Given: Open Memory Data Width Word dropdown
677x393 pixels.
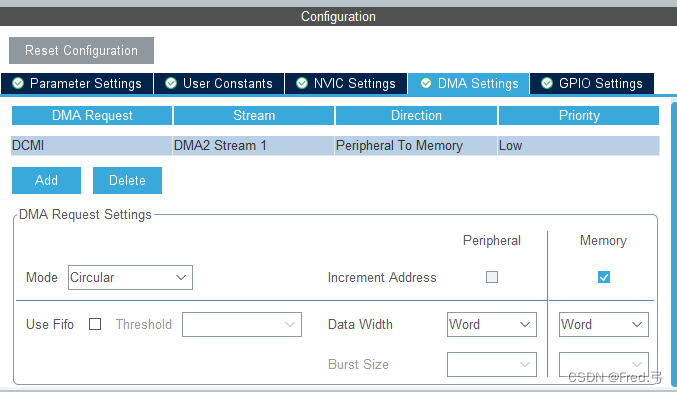Looking at the screenshot, I should [604, 324].
